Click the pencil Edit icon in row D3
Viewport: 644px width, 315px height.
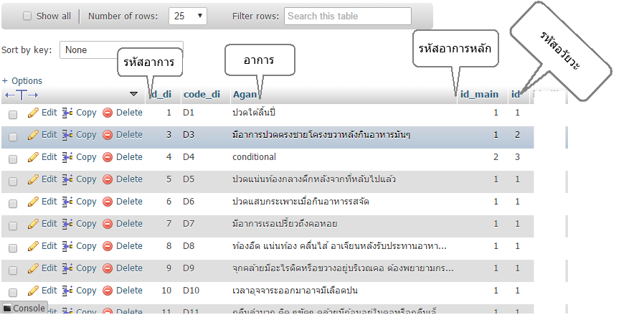pyautogui.click(x=33, y=135)
